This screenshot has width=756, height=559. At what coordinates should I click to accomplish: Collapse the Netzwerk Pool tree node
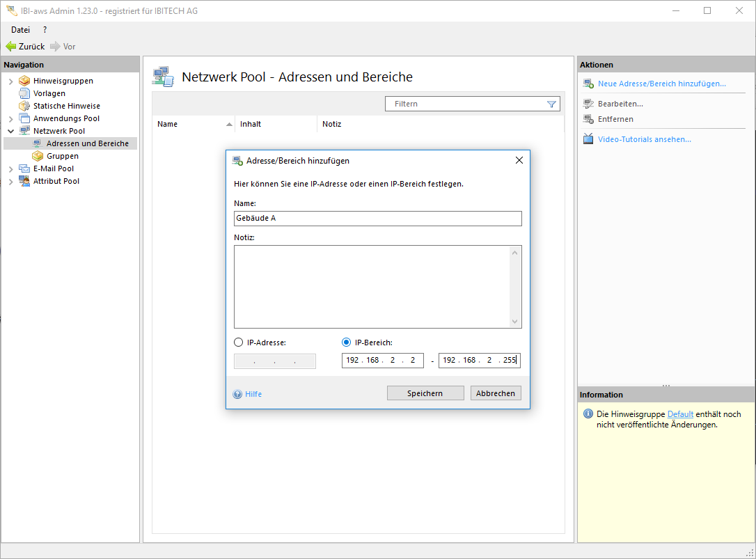[10, 131]
